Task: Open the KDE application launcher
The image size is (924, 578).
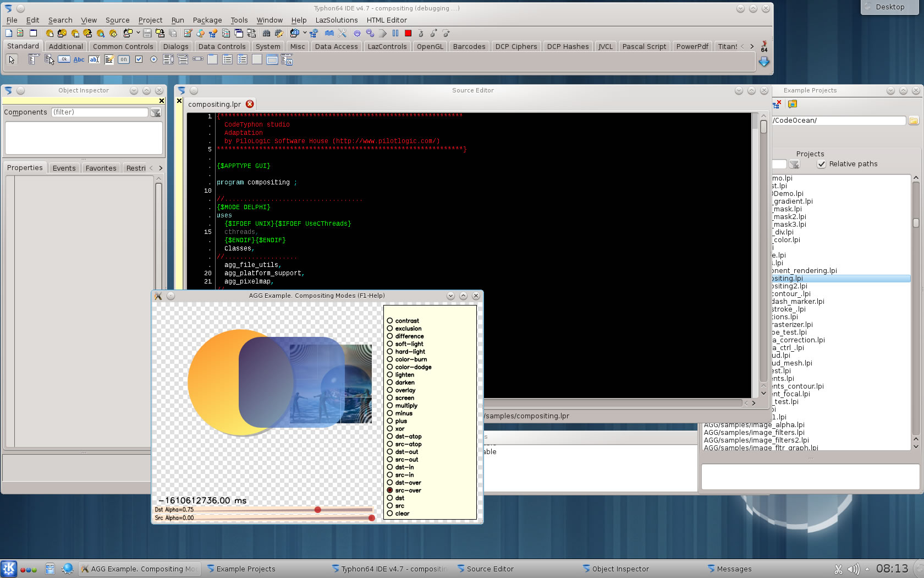Action: click(x=9, y=569)
